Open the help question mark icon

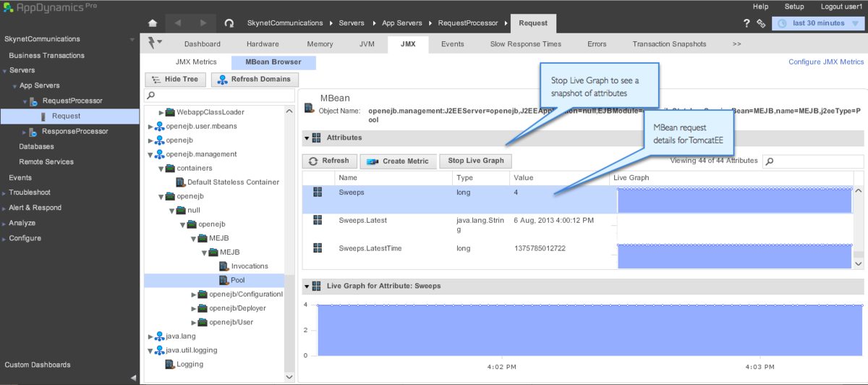746,23
